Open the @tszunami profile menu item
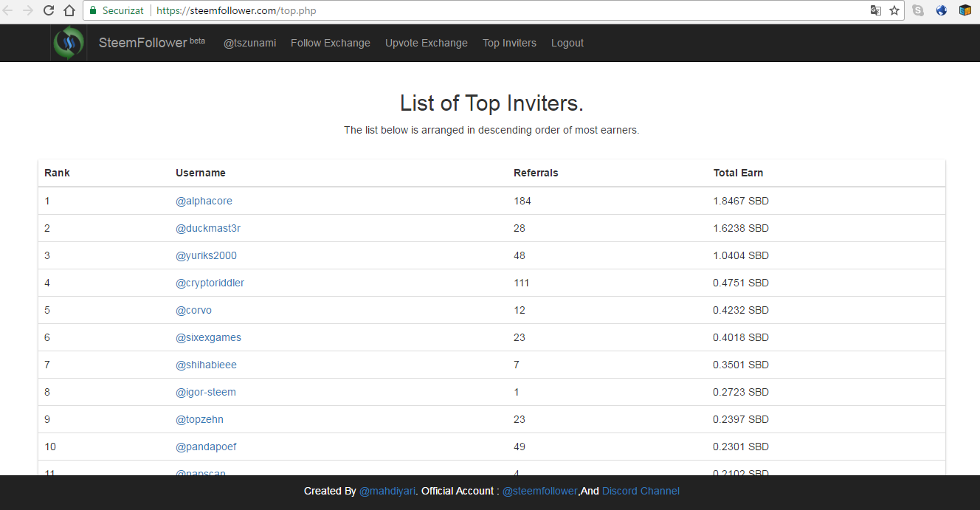Viewport: 980px width, 510px height. click(250, 43)
